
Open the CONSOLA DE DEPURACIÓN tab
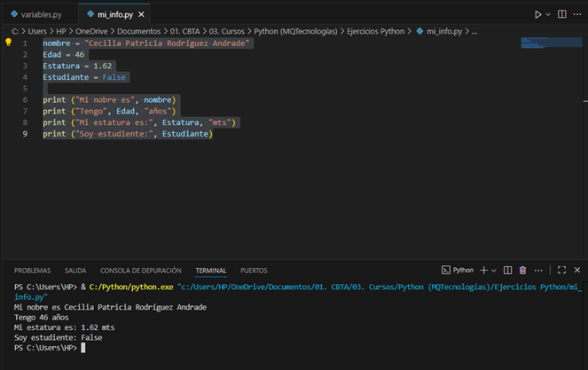141,270
